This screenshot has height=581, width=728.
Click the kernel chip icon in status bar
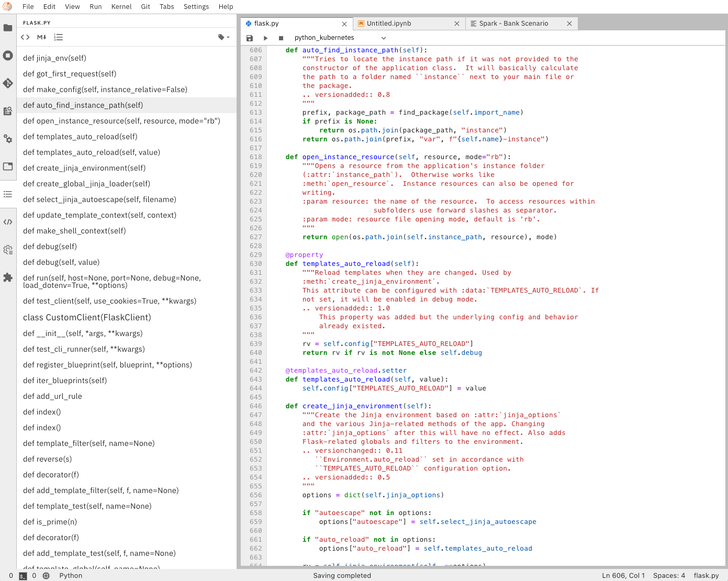(46, 576)
